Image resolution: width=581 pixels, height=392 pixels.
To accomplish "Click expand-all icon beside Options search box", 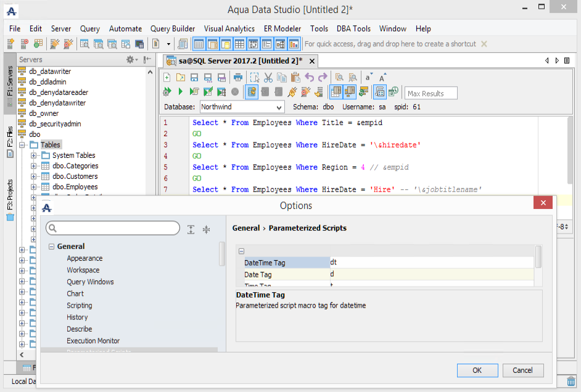I will 191,229.
